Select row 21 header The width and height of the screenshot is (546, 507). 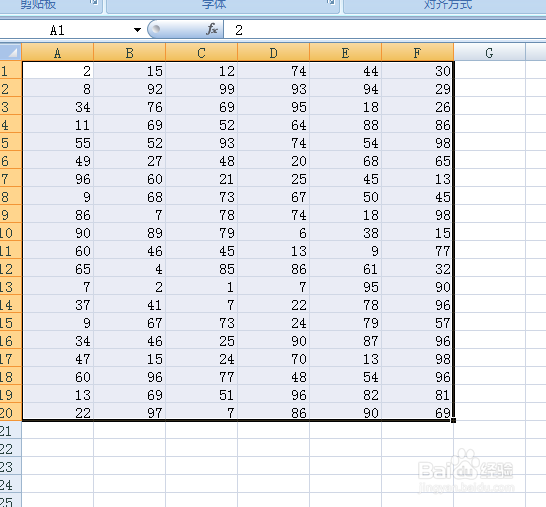(10, 431)
